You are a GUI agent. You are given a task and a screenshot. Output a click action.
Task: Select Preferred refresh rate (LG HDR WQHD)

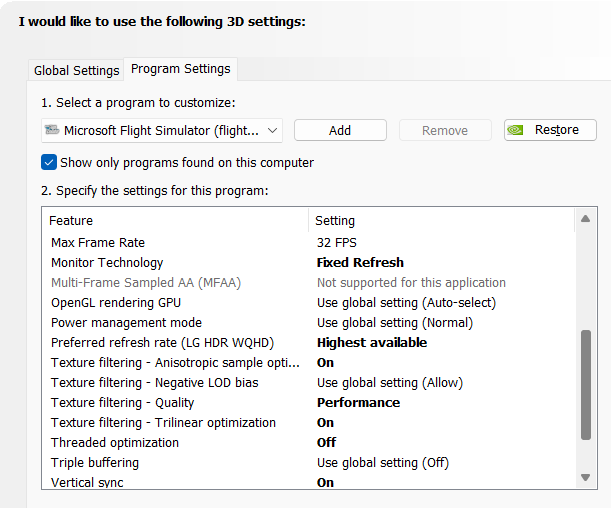tap(162, 343)
